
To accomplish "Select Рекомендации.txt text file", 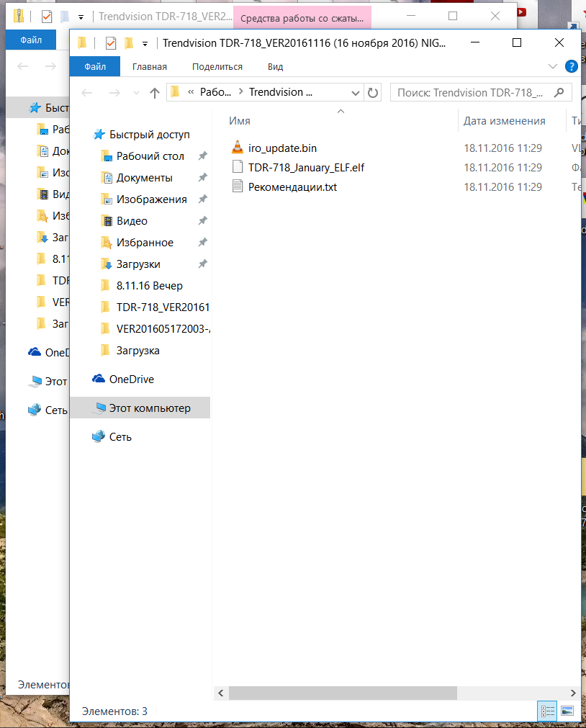I will [292, 187].
